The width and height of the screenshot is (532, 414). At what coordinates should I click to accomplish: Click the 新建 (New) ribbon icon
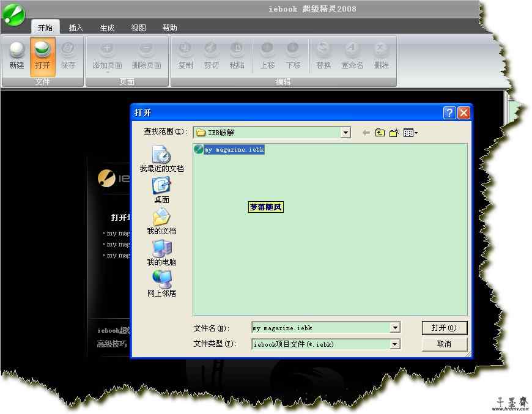17,55
